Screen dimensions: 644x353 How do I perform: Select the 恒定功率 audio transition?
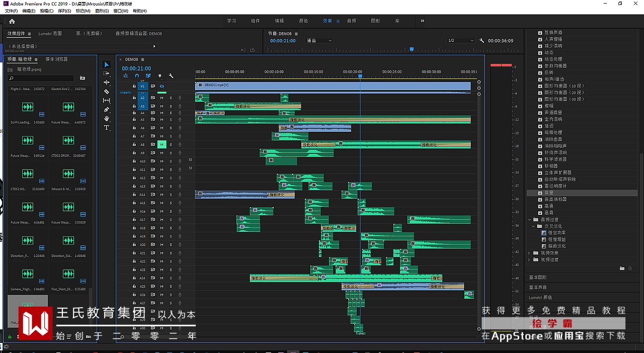pyautogui.click(x=556, y=233)
